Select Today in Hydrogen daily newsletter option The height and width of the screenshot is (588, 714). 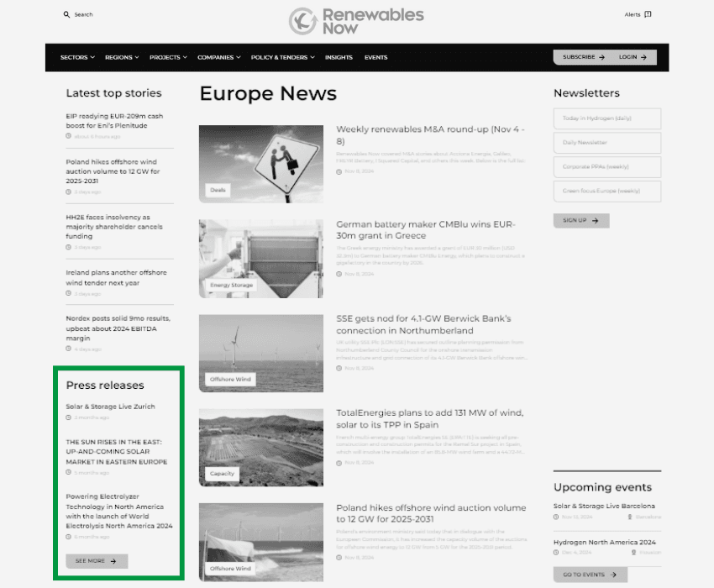coord(607,118)
